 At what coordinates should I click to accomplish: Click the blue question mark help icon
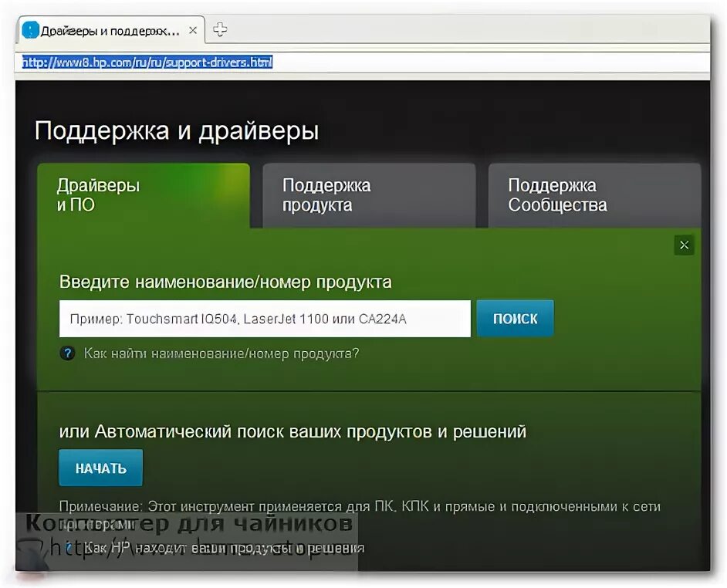(68, 353)
